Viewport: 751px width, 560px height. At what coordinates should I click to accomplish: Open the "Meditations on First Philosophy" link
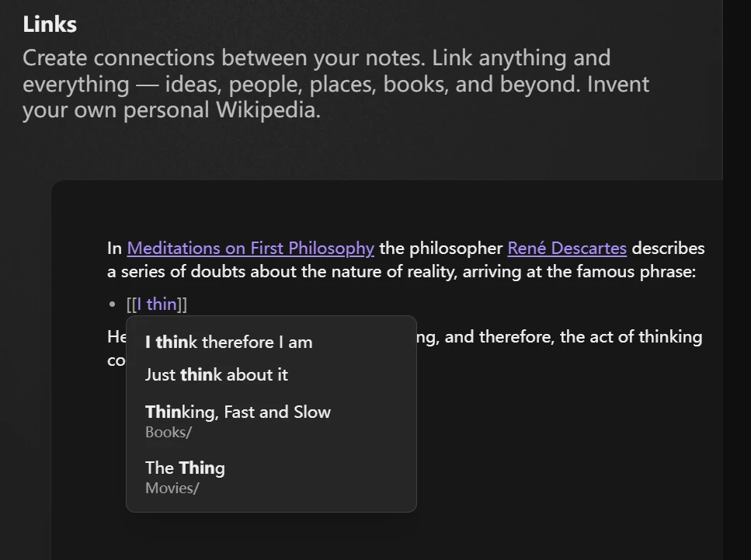coord(250,248)
